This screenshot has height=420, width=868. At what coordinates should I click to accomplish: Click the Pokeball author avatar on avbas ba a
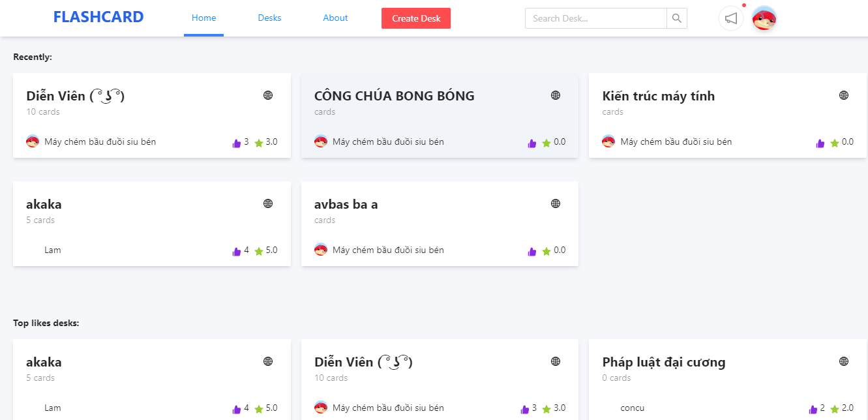pyautogui.click(x=320, y=249)
